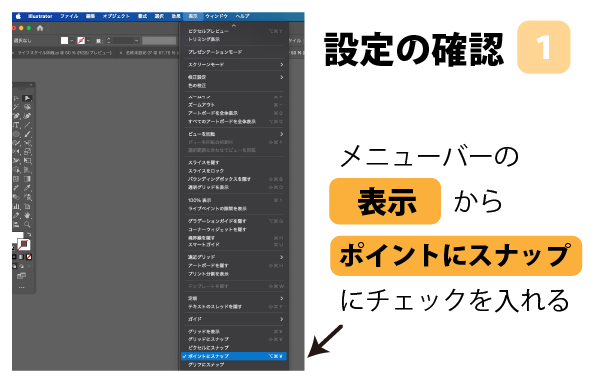Open the Illustrator application menu
Screen dimensions: 601x385
pyautogui.click(x=40, y=16)
